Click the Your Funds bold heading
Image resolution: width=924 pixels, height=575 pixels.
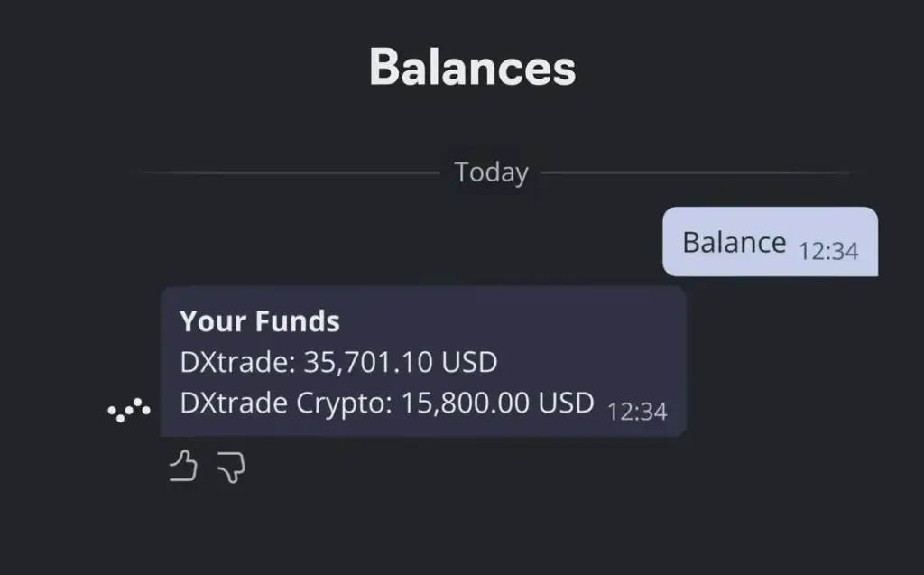click(x=260, y=321)
